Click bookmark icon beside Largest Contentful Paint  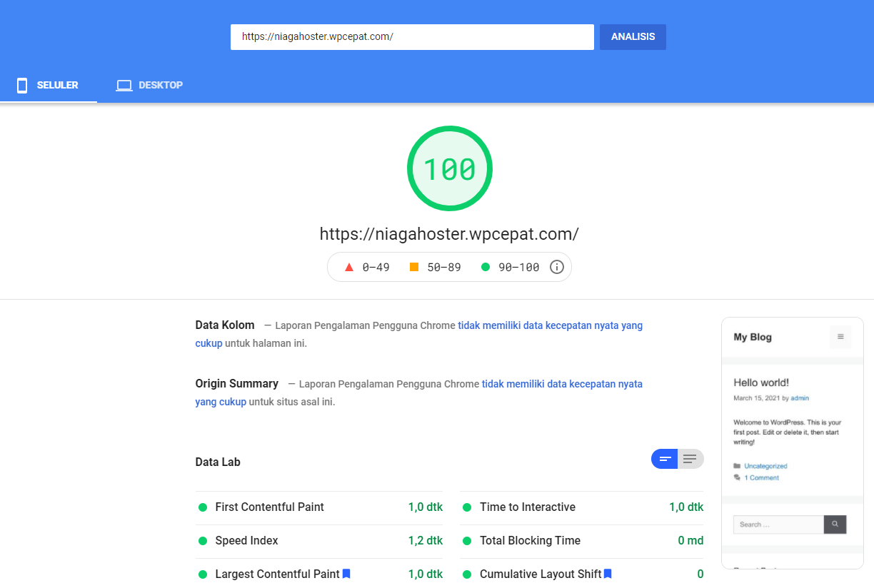coord(346,574)
